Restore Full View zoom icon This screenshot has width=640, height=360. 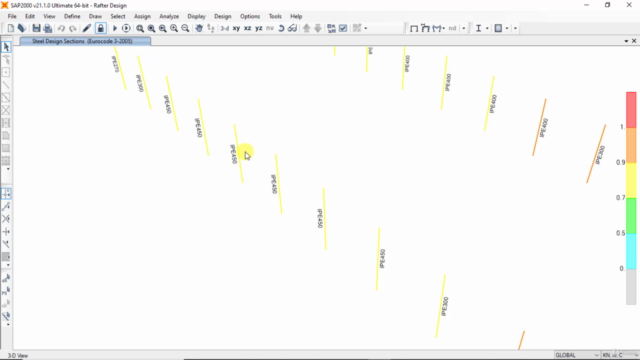(x=151, y=28)
